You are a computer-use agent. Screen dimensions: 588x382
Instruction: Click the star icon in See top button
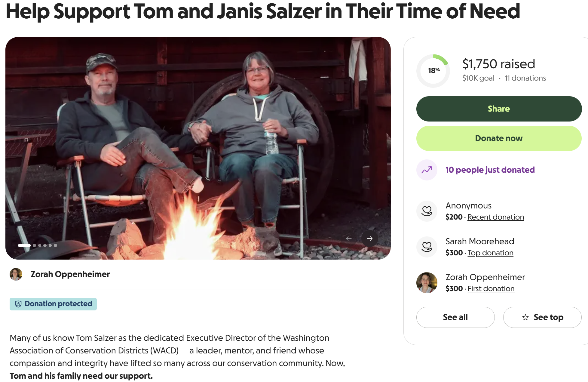tap(525, 317)
